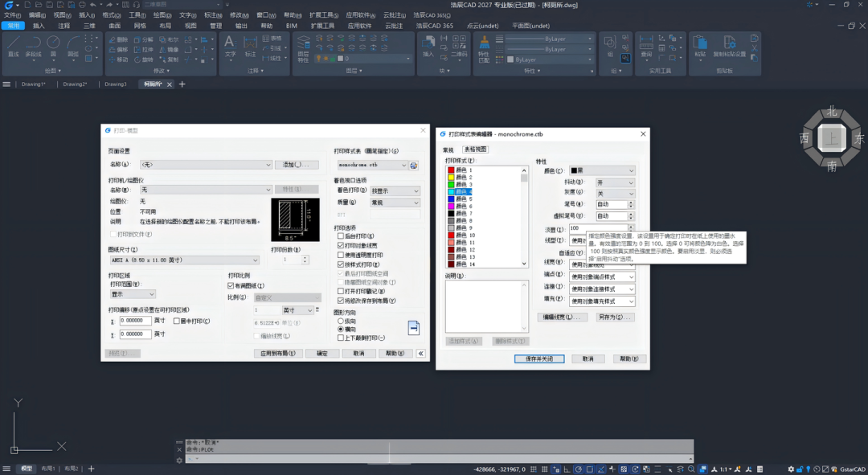Toggle 打印对象线宽 checkbox
This screenshot has height=475, width=868.
pos(341,245)
